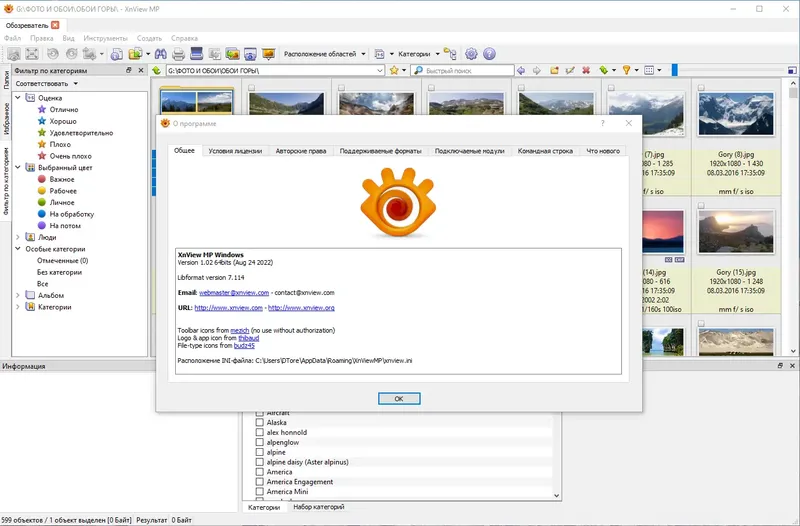The height and width of the screenshot is (526, 800).
Task: Click the slideshow icon in toolbar
Action: pos(268,54)
